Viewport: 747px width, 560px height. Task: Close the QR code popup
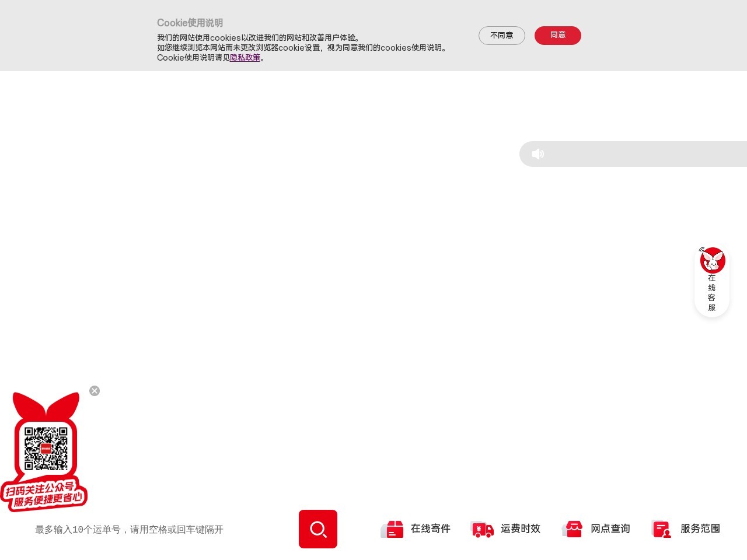click(x=95, y=391)
